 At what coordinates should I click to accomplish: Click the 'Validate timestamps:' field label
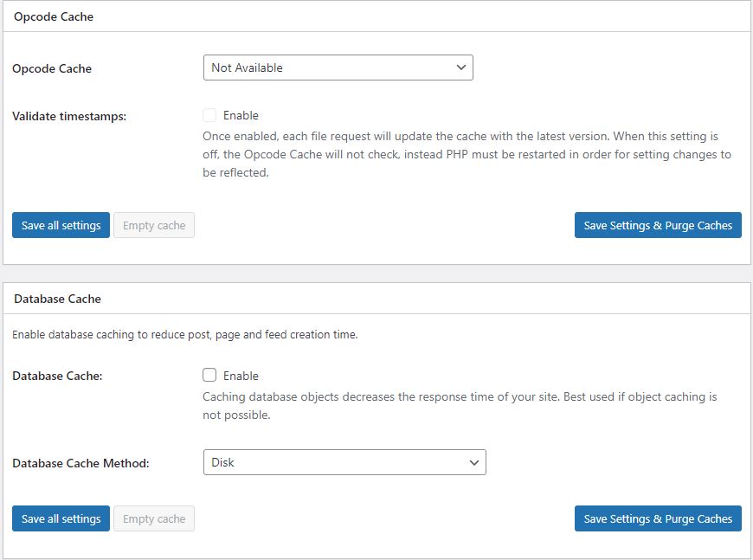(x=69, y=116)
